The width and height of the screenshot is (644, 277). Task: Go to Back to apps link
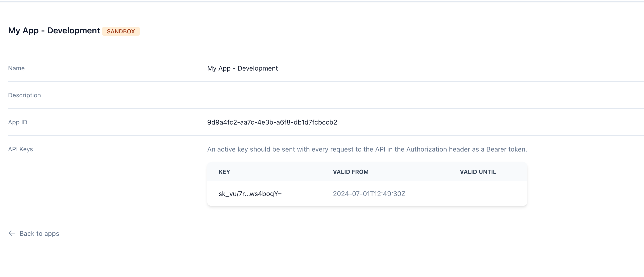click(39, 233)
